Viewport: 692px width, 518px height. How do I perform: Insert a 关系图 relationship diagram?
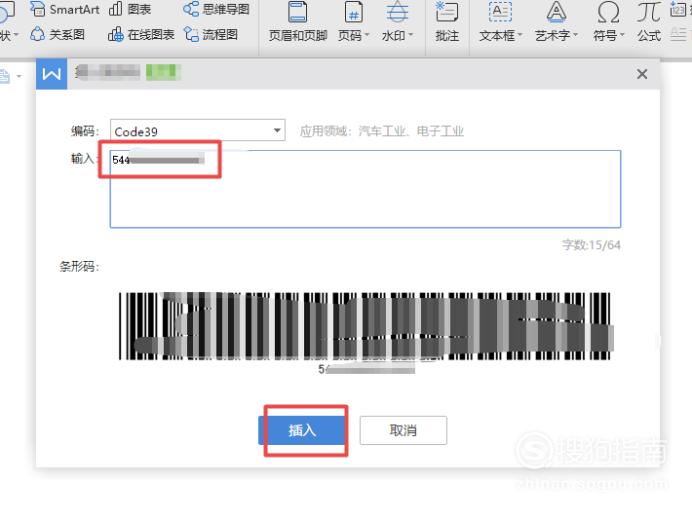(57, 34)
